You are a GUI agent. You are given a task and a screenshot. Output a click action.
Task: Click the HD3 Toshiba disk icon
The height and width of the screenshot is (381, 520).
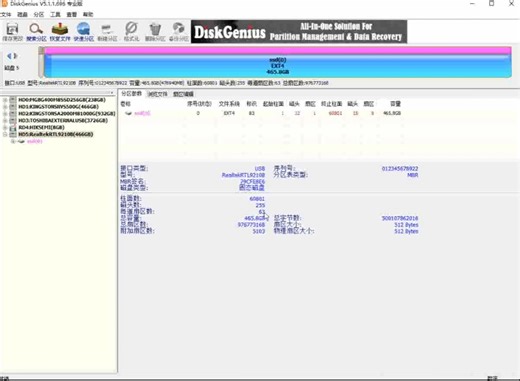tap(13, 120)
